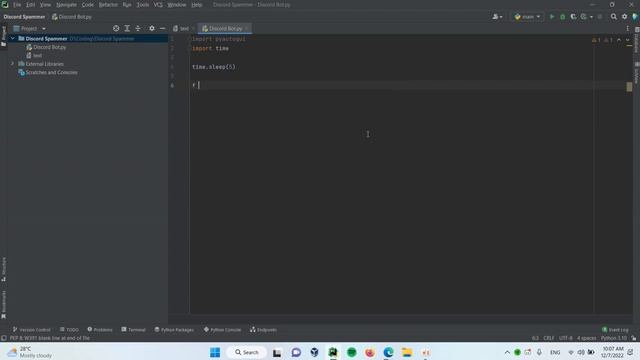
Task: Jump to previous highlighted error arrow
Action: pyautogui.click(x=619, y=40)
